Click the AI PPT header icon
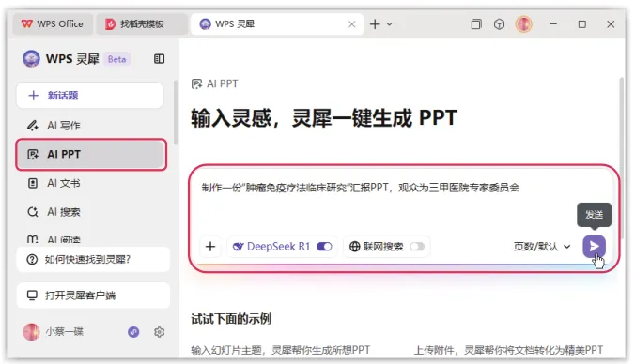635x364 pixels. [197, 83]
